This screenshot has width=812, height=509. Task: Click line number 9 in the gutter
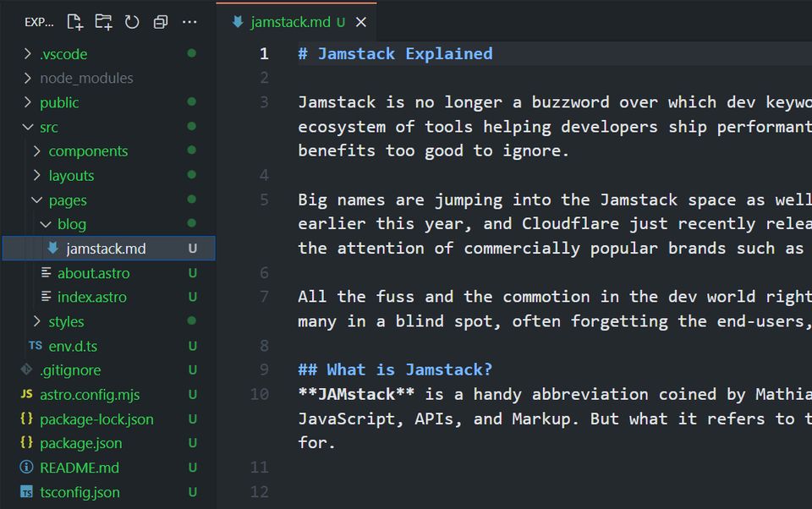(264, 369)
